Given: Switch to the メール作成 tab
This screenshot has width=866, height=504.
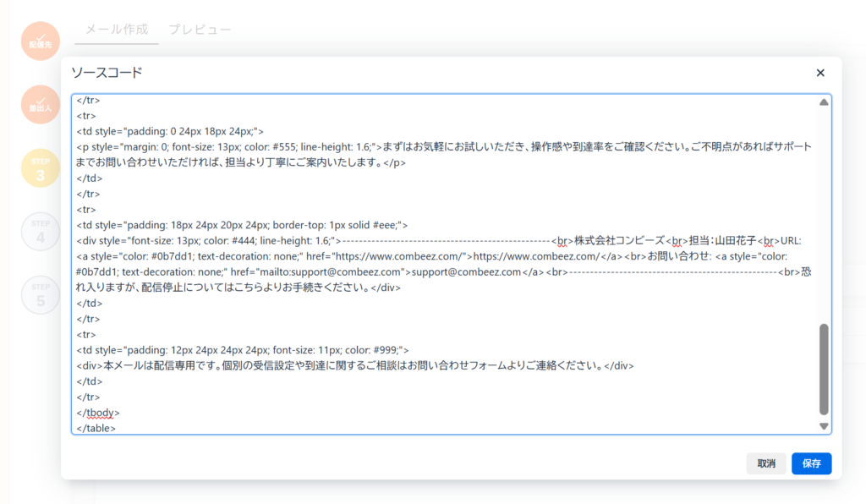Looking at the screenshot, I should pyautogui.click(x=117, y=30).
